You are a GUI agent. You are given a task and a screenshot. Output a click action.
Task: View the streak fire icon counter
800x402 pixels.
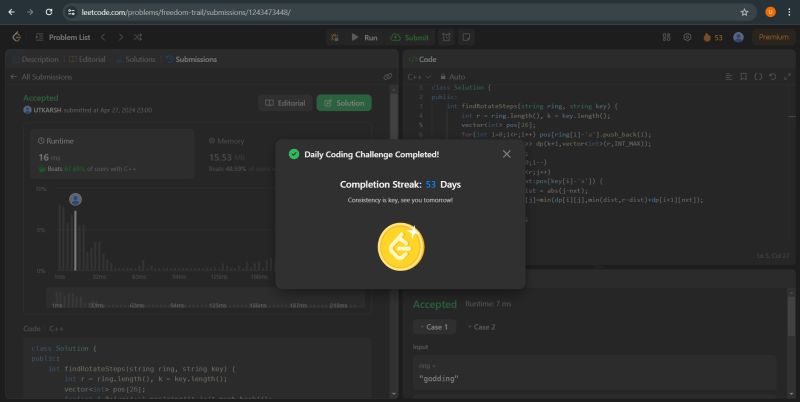pyautogui.click(x=712, y=37)
